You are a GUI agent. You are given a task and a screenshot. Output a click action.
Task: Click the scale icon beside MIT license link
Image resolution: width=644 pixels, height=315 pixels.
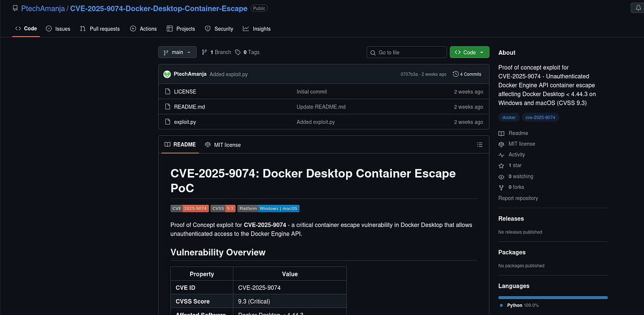501,144
